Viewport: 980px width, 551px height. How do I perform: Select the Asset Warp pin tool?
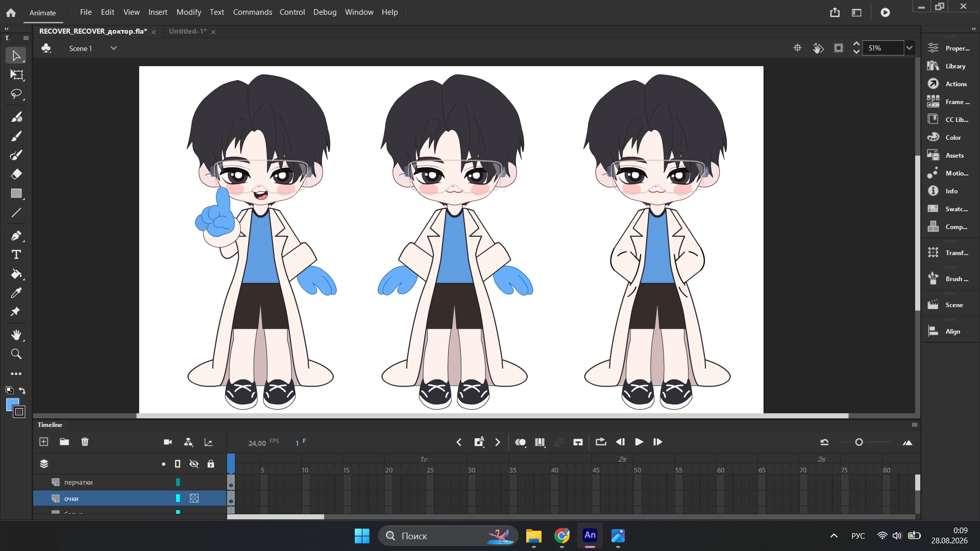[x=16, y=312]
